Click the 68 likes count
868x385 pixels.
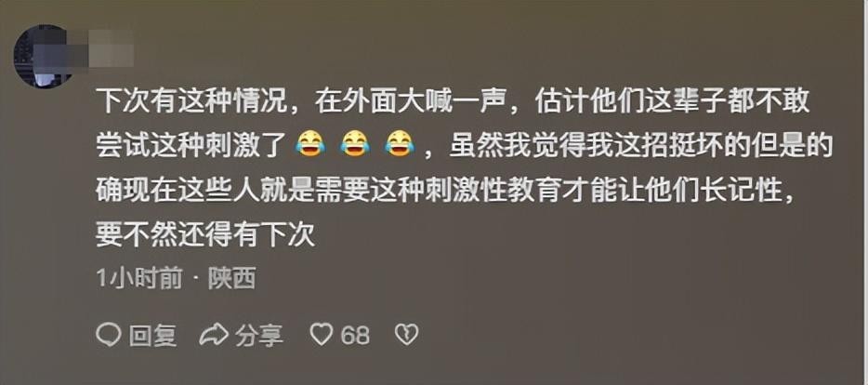pyautogui.click(x=355, y=335)
